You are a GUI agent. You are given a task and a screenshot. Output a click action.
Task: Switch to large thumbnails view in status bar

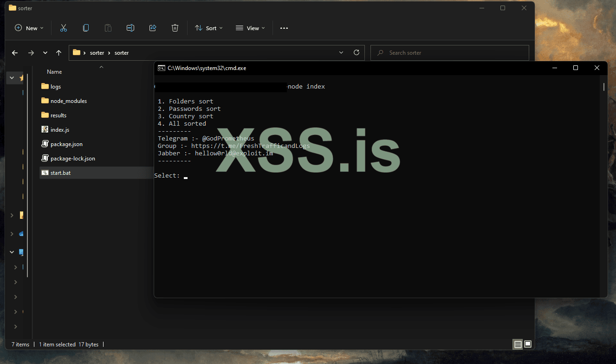(528, 345)
